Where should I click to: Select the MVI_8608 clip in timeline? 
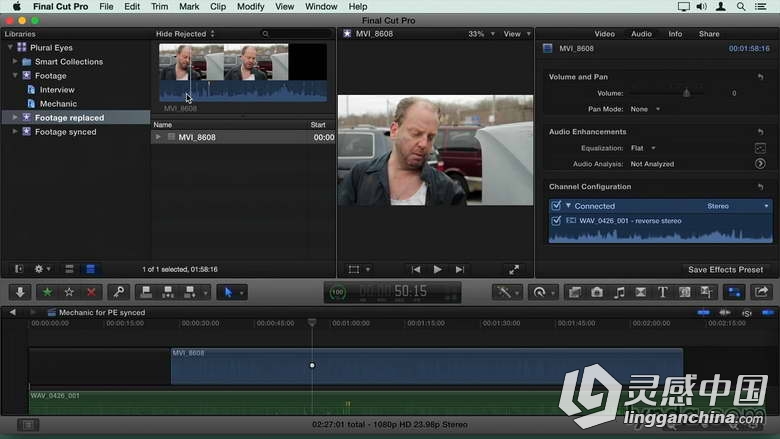click(x=427, y=366)
